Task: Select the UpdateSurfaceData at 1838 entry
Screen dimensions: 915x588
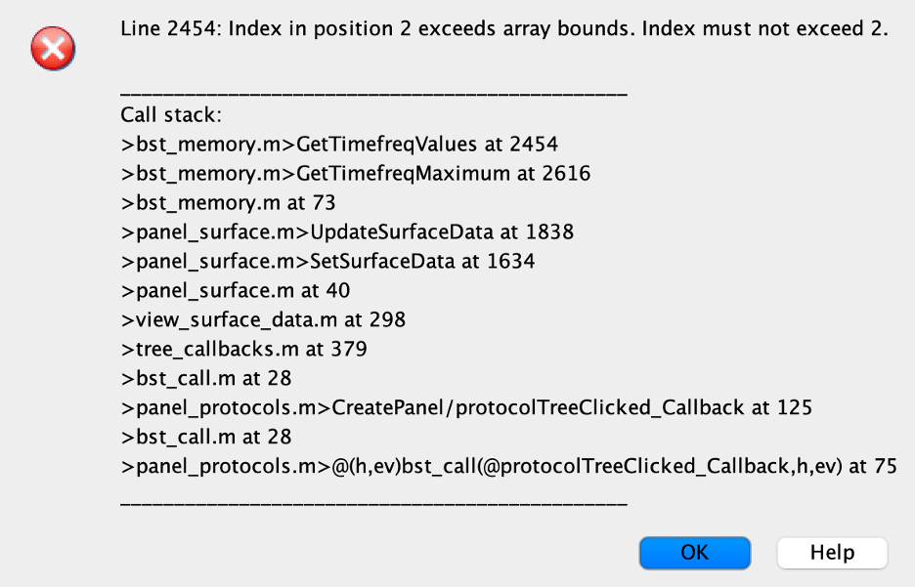Action: point(347,231)
